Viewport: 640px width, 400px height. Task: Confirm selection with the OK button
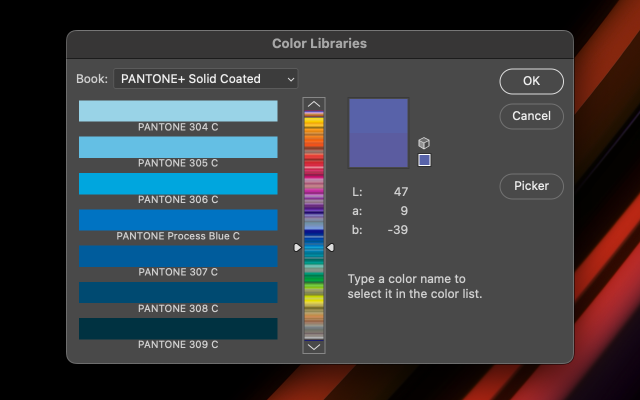pyautogui.click(x=531, y=81)
